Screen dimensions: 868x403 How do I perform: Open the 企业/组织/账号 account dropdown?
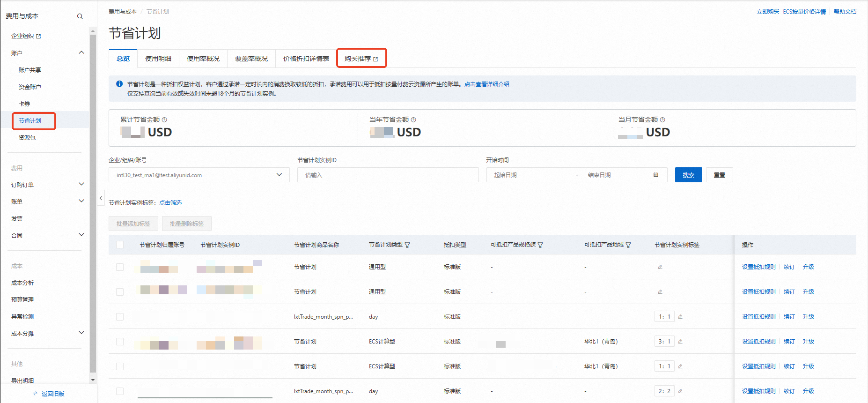point(199,175)
